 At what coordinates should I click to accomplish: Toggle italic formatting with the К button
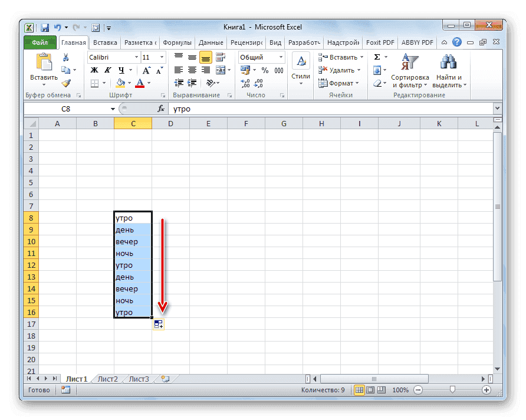pos(107,70)
